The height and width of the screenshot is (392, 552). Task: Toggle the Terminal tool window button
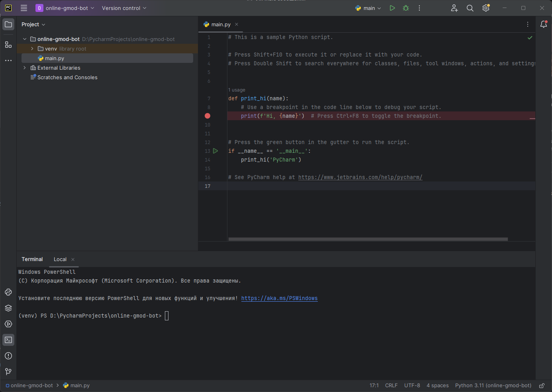[8, 340]
